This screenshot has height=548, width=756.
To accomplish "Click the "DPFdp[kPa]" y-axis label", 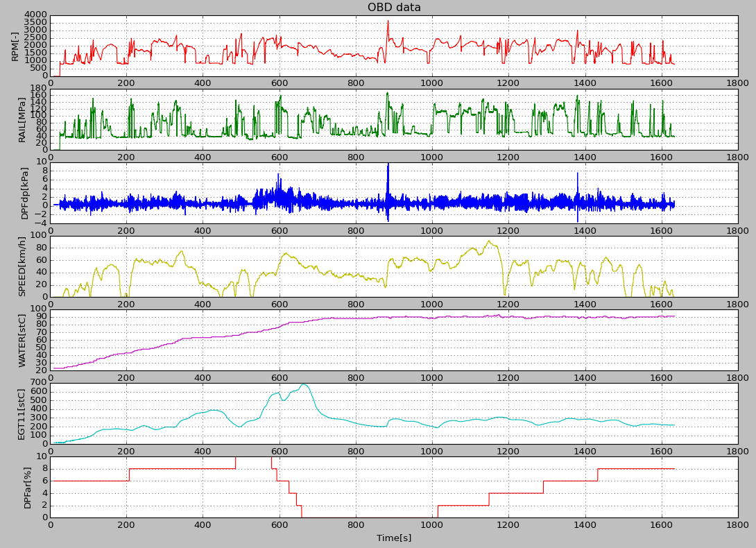I will 25,193.
